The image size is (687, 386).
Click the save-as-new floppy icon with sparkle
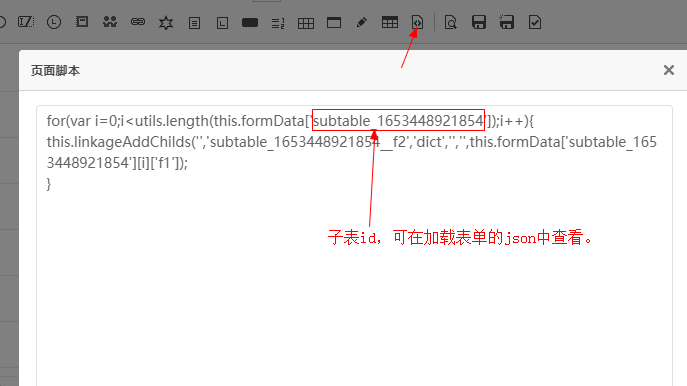coord(506,22)
